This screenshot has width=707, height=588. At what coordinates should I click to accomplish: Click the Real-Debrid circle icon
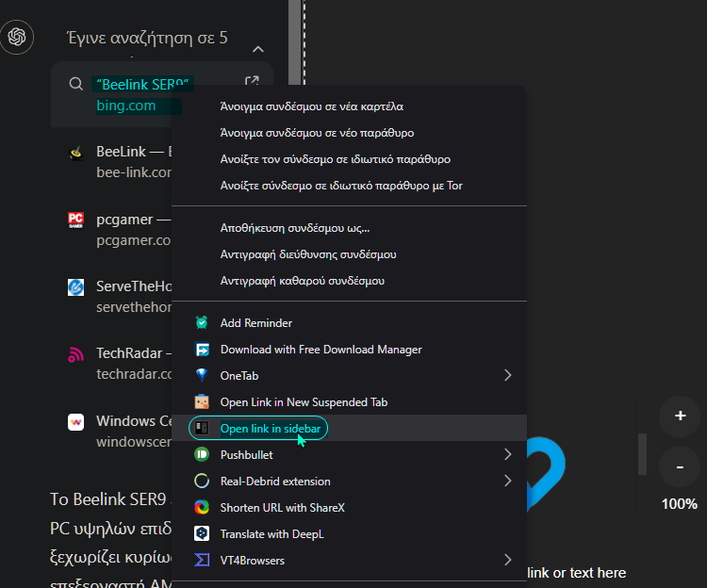click(x=202, y=481)
